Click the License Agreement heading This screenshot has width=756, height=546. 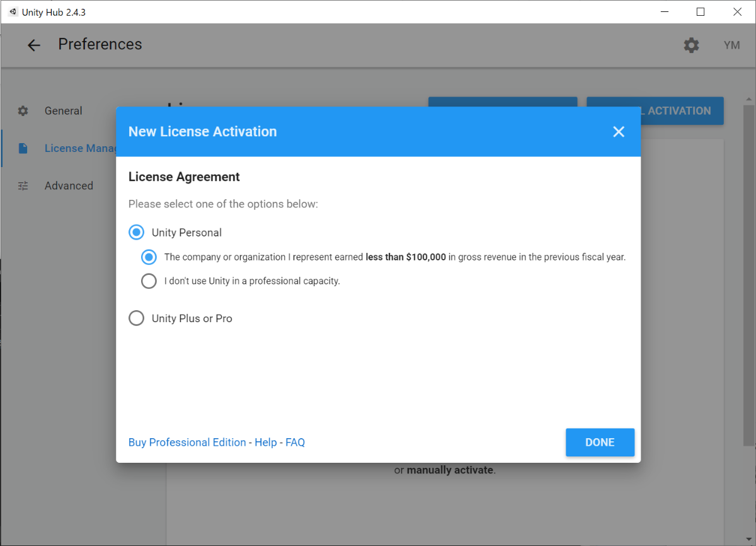pos(184,177)
